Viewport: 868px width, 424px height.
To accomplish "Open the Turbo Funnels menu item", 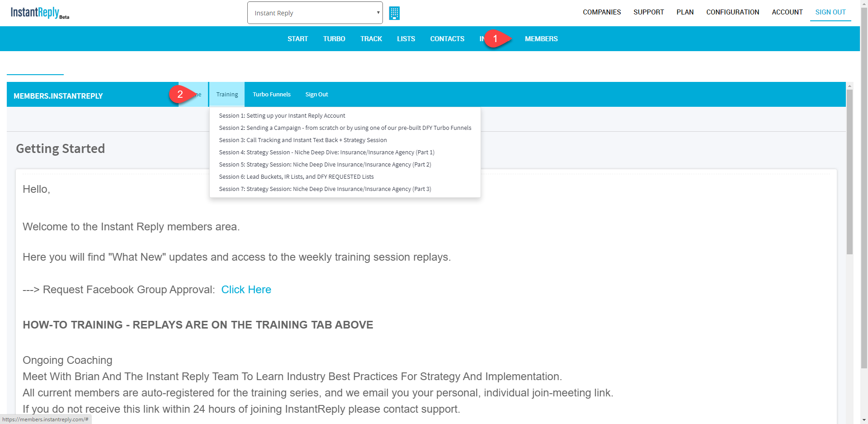I will coord(272,94).
